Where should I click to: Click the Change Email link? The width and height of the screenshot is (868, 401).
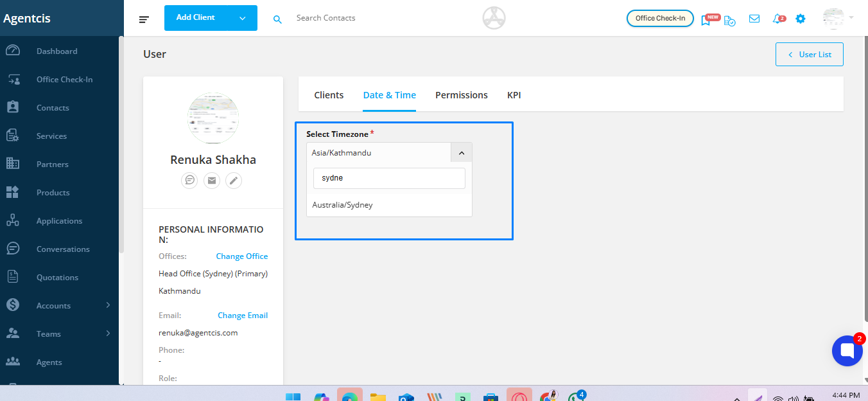coord(243,316)
